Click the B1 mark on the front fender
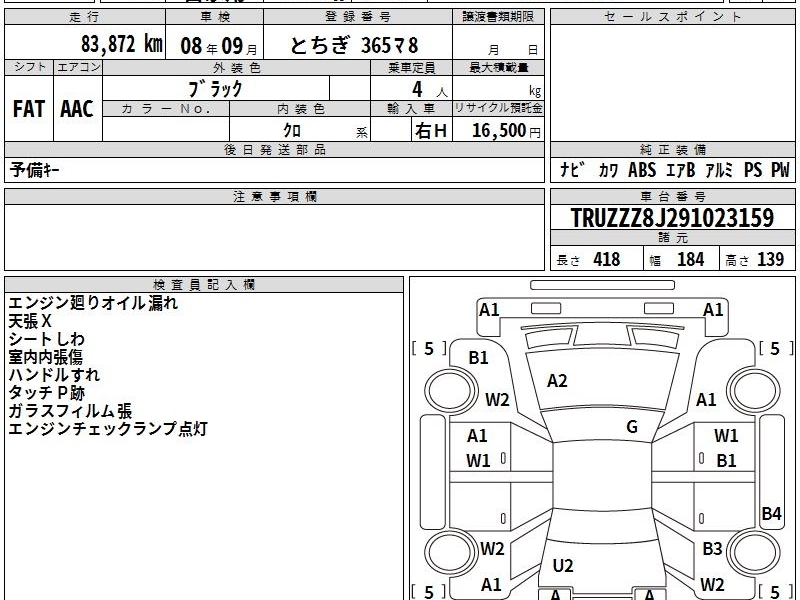The height and width of the screenshot is (600, 800). (478, 358)
